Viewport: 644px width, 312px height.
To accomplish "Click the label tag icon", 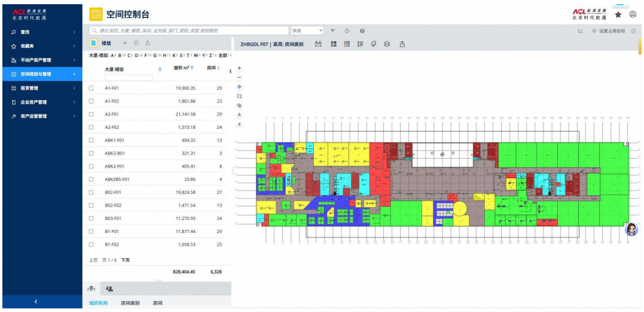I will tap(374, 44).
